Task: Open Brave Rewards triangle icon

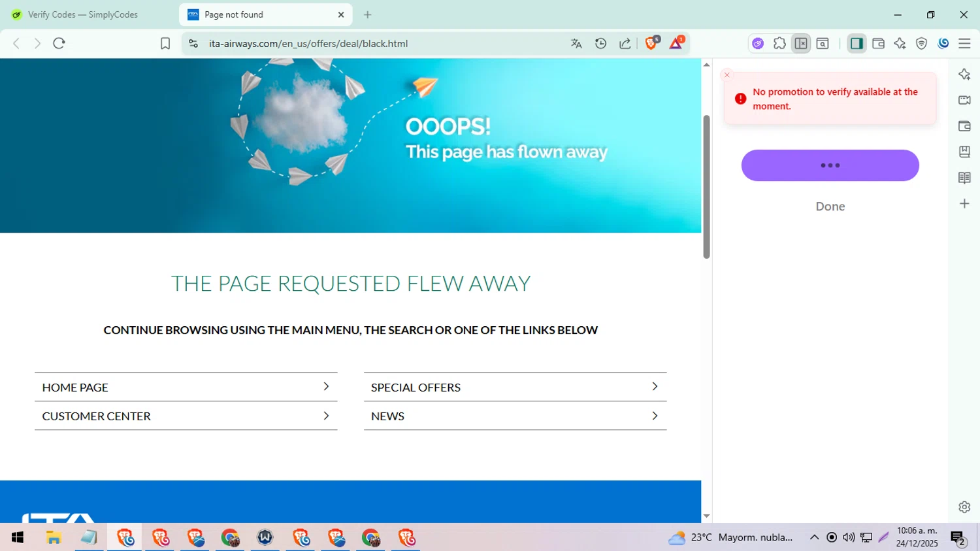Action: pyautogui.click(x=677, y=43)
